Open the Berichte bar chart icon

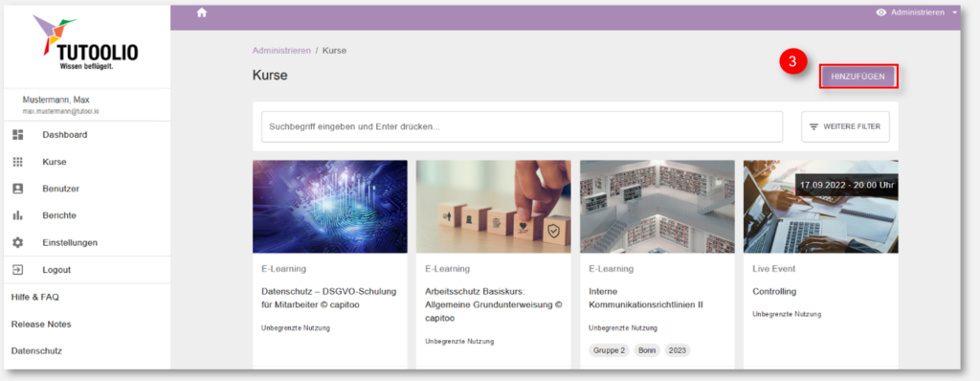click(17, 215)
